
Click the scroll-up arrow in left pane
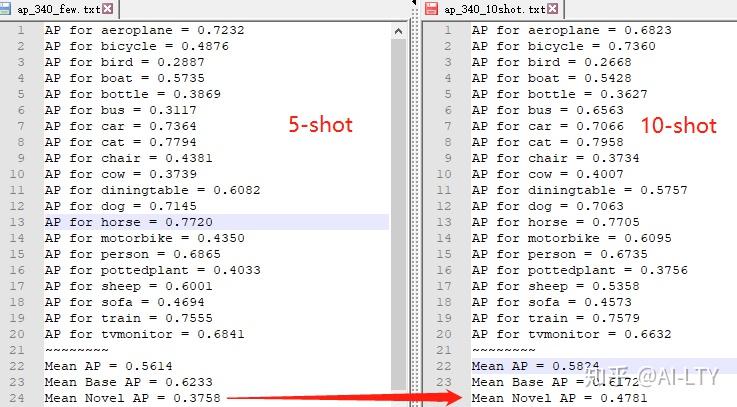(398, 31)
